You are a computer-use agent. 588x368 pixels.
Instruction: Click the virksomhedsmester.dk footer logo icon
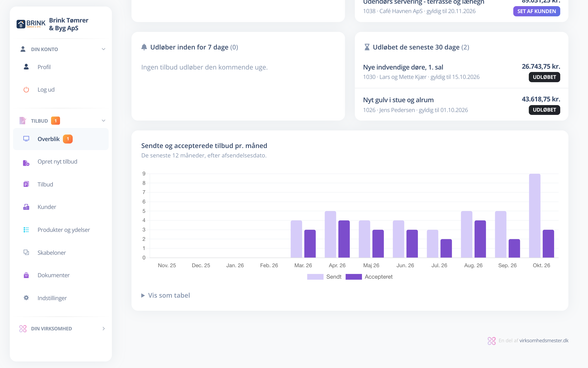pyautogui.click(x=492, y=341)
